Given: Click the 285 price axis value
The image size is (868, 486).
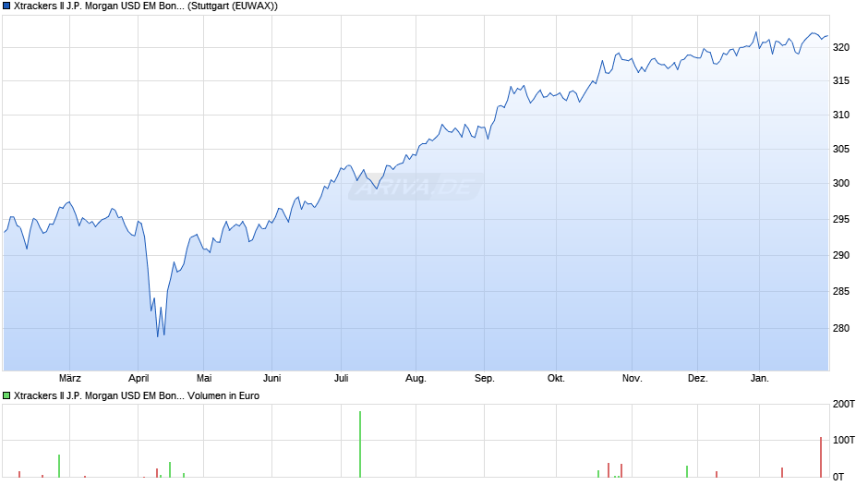Looking at the screenshot, I should pos(841,291).
